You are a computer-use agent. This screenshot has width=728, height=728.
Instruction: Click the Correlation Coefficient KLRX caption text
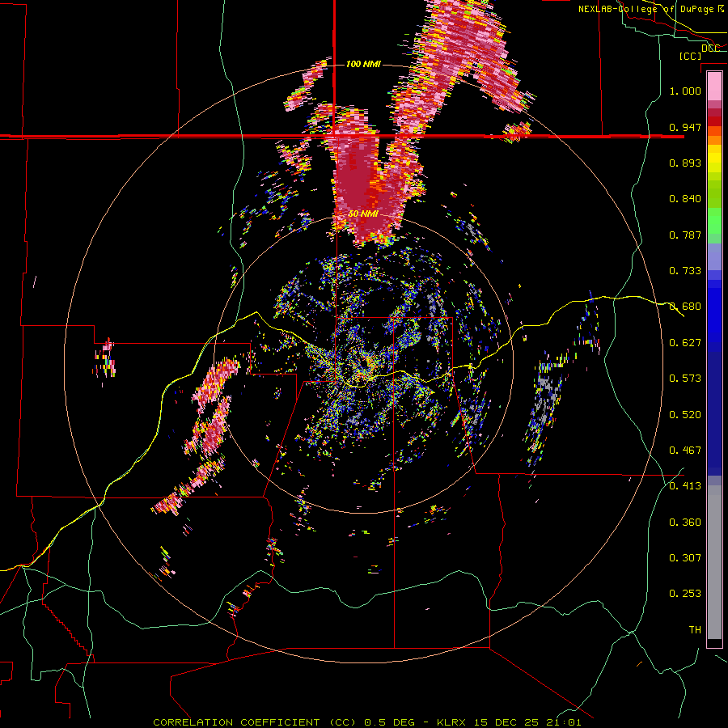(366, 722)
